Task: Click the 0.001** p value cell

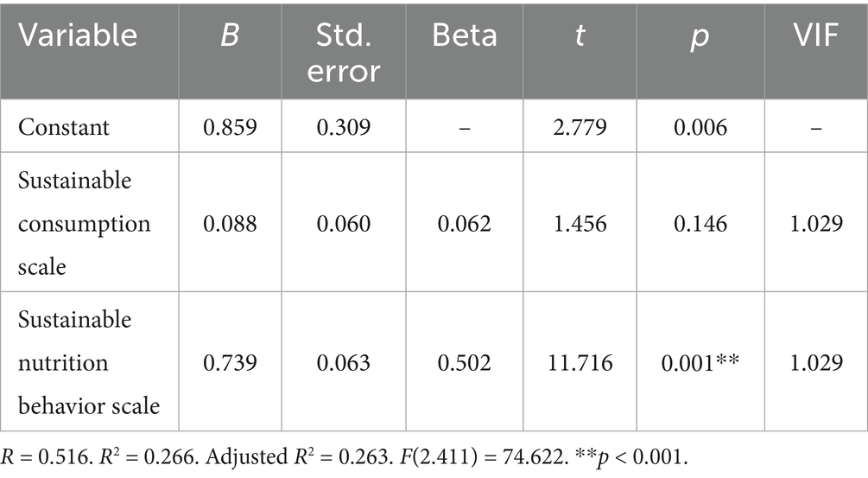Action: (696, 362)
